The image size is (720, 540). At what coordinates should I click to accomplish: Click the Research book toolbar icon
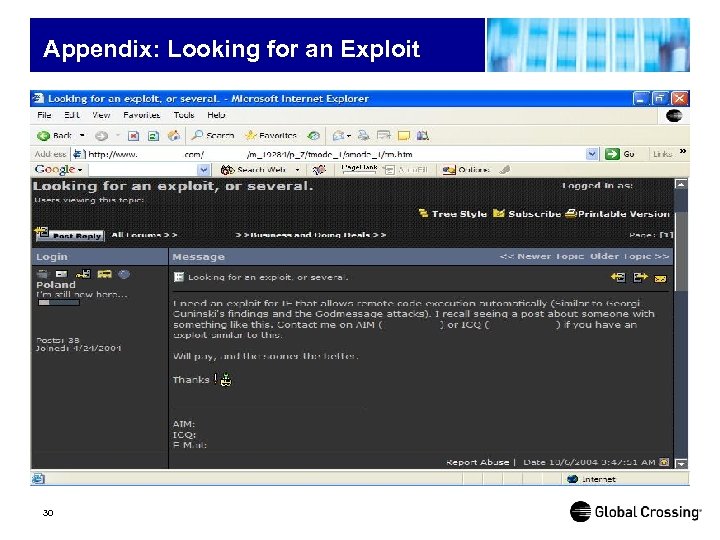pos(422,135)
